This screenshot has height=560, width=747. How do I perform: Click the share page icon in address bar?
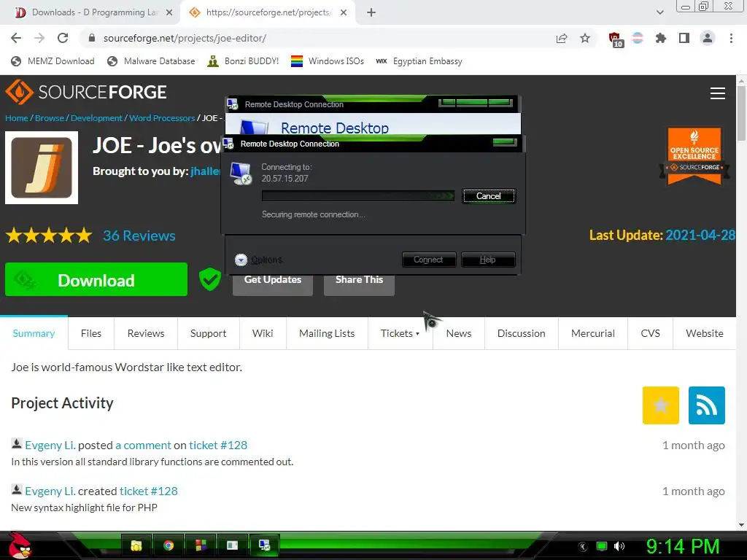click(x=562, y=39)
